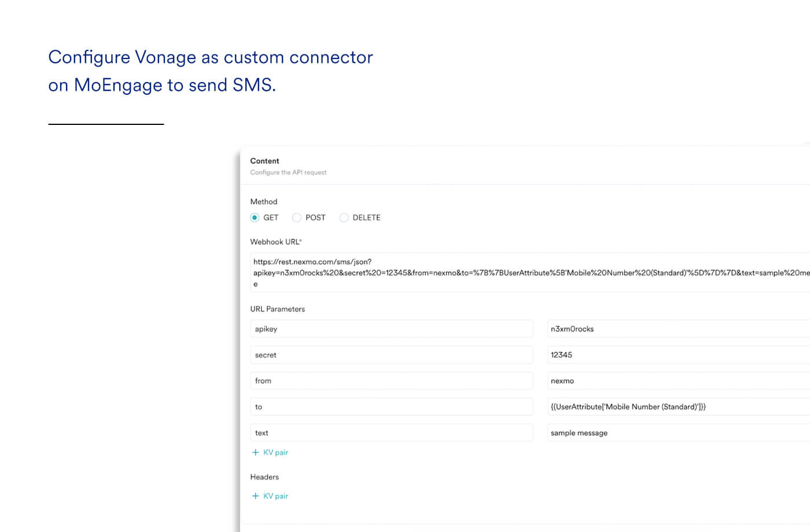Click the plus icon in Headers section
The width and height of the screenshot is (810, 532).
tap(255, 496)
